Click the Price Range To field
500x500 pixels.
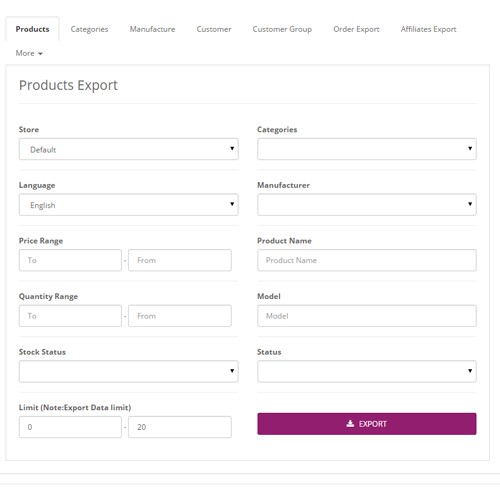click(70, 260)
